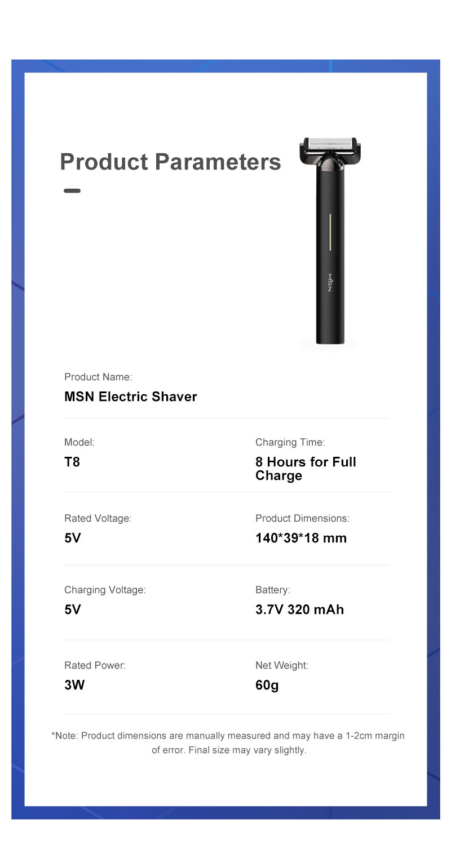Viewport: 451px width, 868px height.
Task: Click the "3.7V 320 mAh" battery value
Action: [299, 609]
